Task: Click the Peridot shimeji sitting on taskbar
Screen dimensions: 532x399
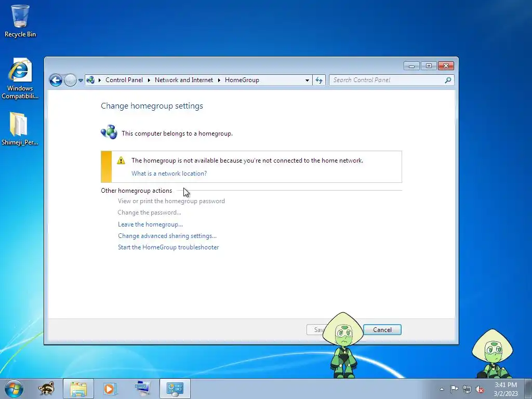Action: point(493,353)
